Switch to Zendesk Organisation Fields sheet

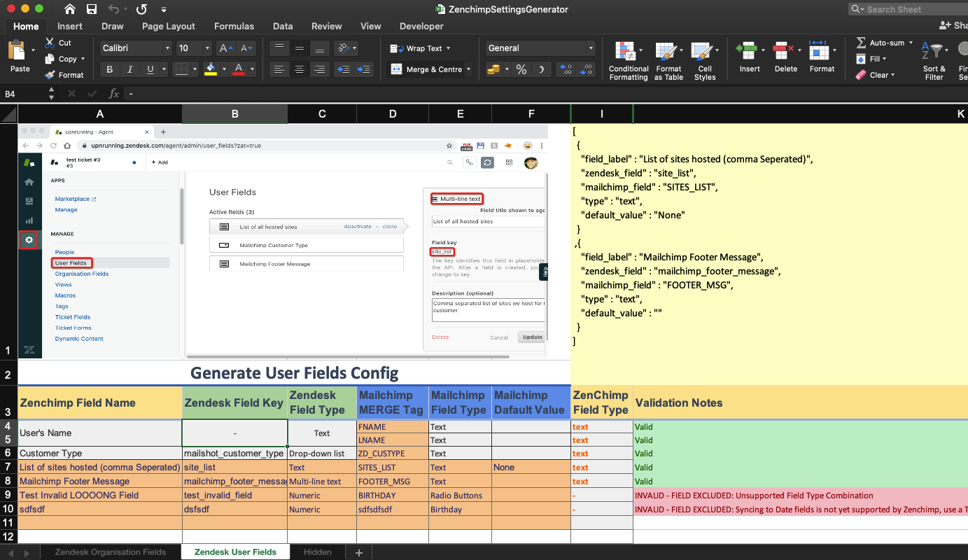(x=111, y=552)
